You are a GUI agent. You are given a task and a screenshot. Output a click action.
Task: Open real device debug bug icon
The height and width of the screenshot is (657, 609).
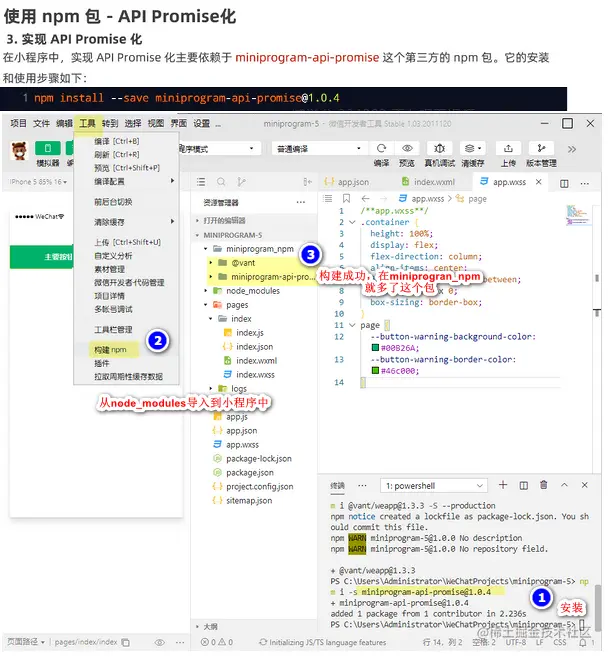click(x=439, y=148)
